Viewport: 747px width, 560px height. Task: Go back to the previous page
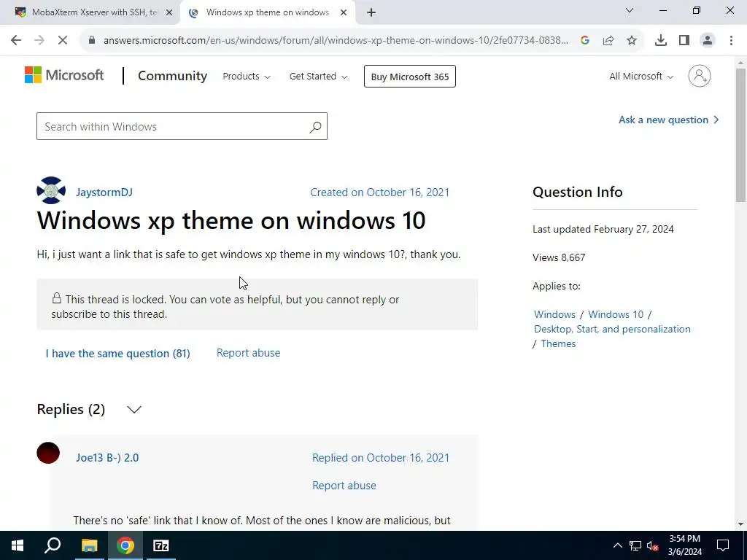tap(16, 41)
